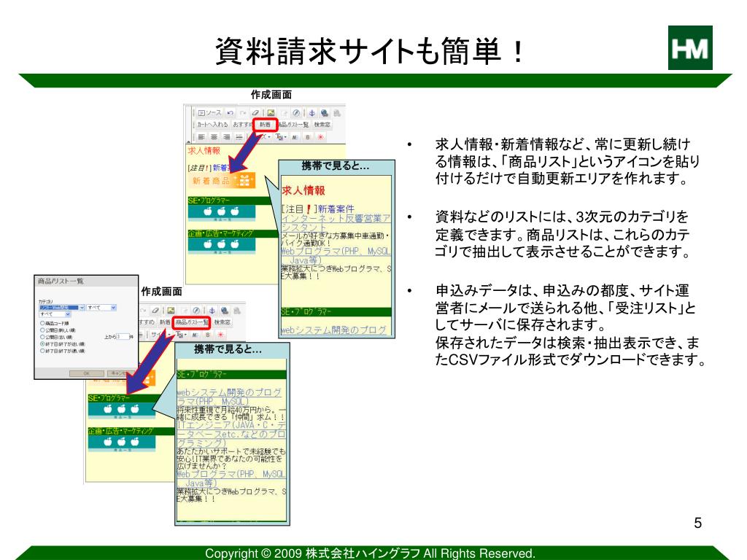Click the anchor icon in upper editor toolbar
The width and height of the screenshot is (747, 560).
click(312, 113)
